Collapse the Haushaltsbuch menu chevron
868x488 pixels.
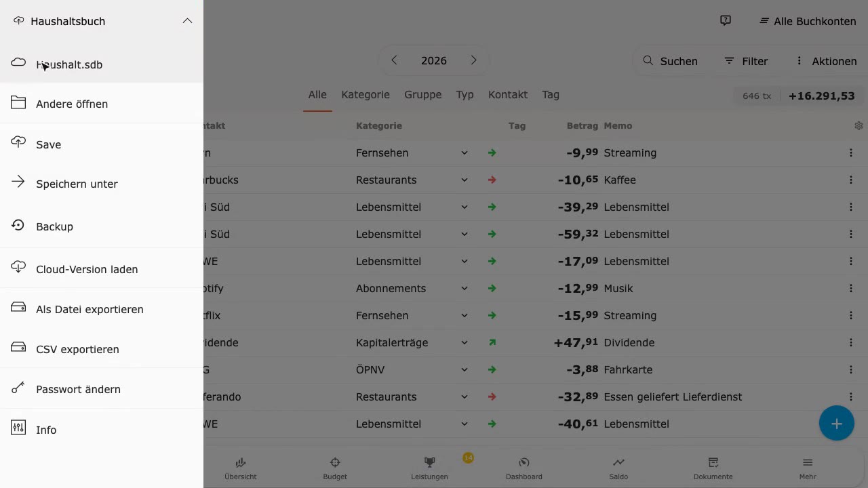point(187,21)
